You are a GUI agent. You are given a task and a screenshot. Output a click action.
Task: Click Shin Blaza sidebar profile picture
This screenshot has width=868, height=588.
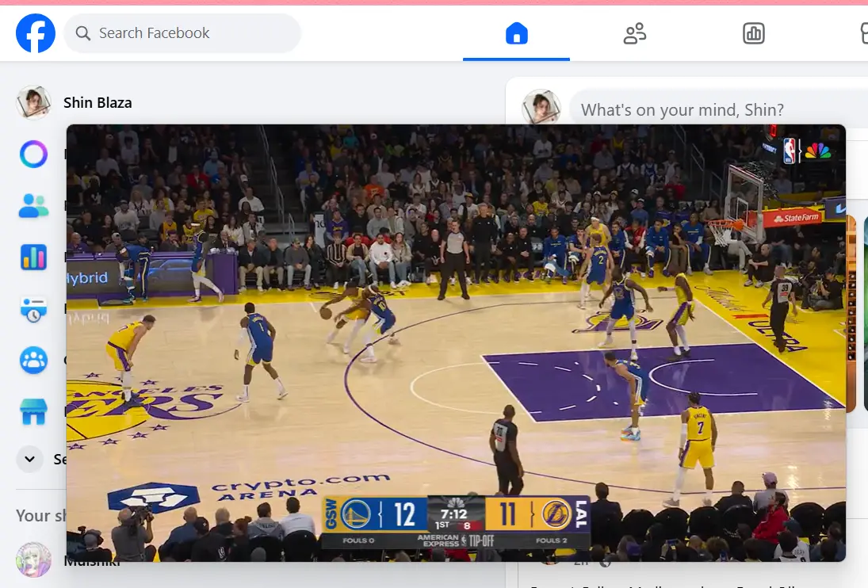34,103
